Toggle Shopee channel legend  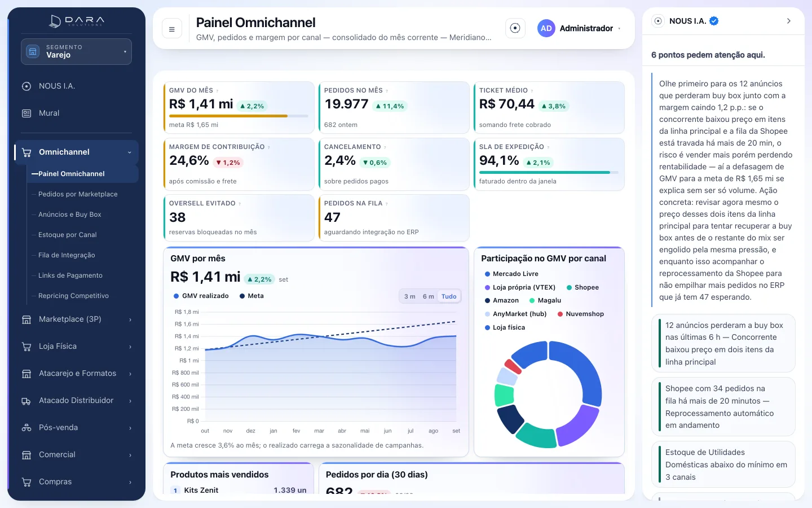(x=582, y=287)
